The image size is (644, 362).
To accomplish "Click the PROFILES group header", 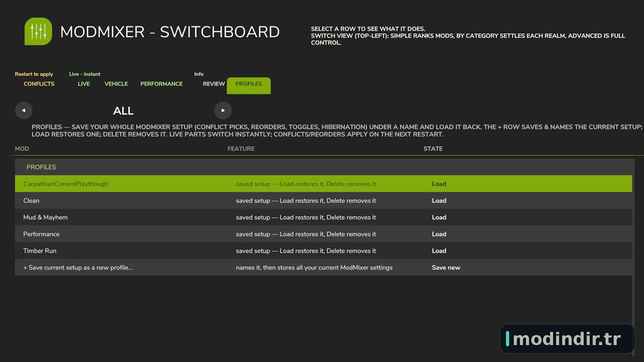I will (41, 167).
